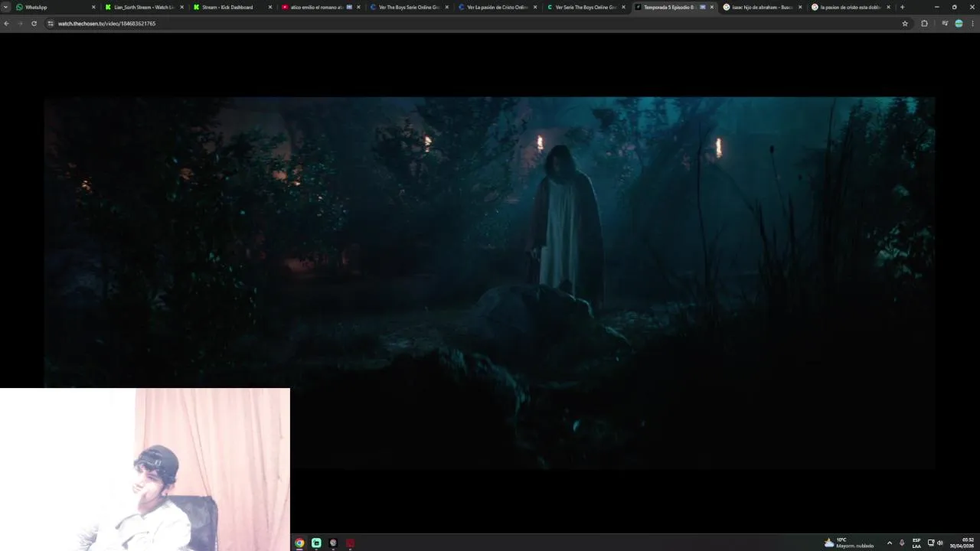Image resolution: width=980 pixels, height=551 pixels.
Task: Open the clock and date 30/04/2026
Action: [x=962, y=543]
